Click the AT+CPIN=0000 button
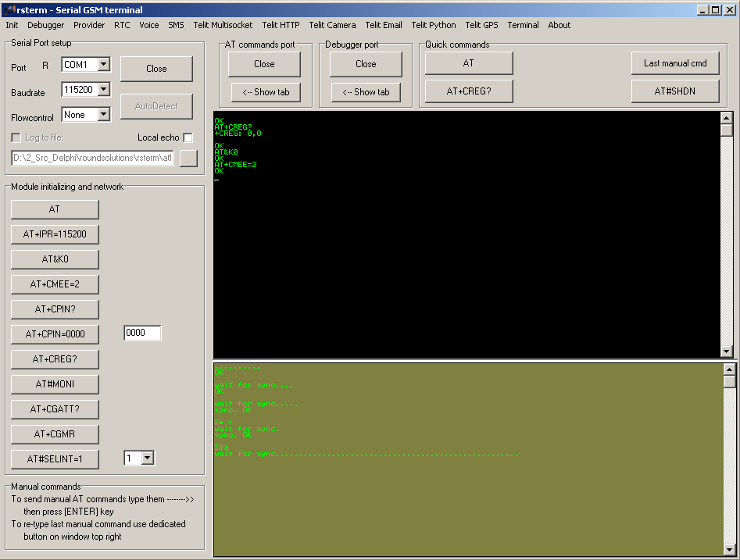Image resolution: width=740 pixels, height=560 pixels. (55, 334)
